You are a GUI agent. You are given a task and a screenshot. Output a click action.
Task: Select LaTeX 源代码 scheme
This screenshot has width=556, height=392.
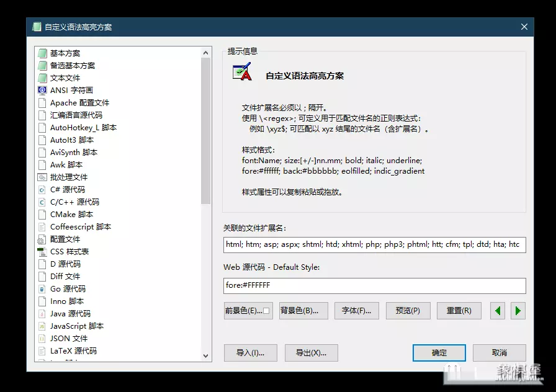tap(73, 351)
